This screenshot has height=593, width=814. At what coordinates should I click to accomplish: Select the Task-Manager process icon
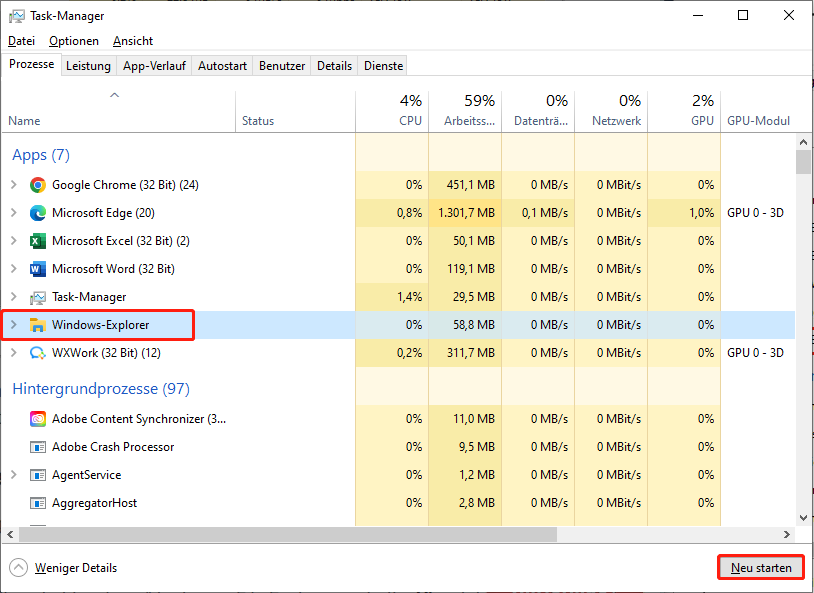tap(37, 297)
